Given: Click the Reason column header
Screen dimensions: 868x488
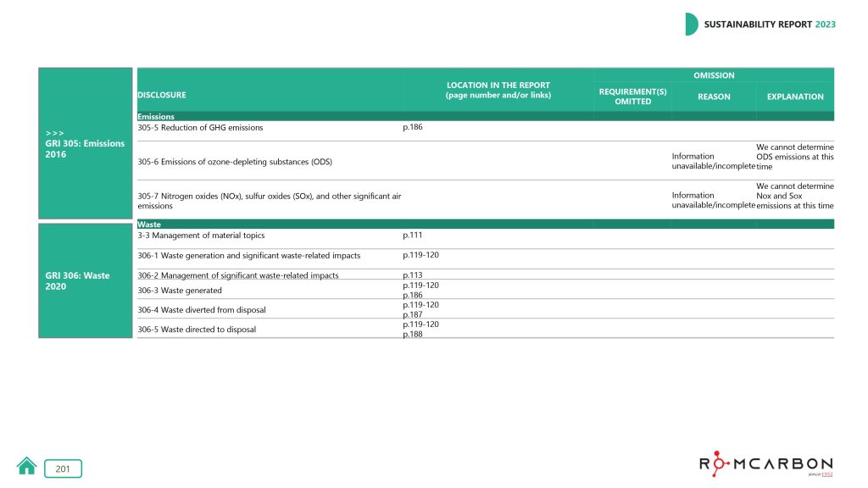Looking at the screenshot, I should click(x=714, y=97).
